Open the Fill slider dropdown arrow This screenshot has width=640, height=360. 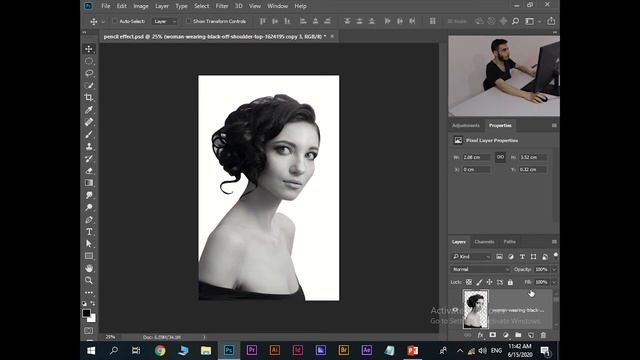(554, 282)
